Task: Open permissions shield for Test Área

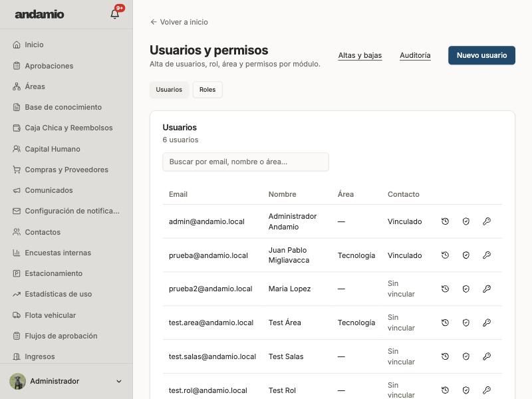Action: pyautogui.click(x=466, y=323)
